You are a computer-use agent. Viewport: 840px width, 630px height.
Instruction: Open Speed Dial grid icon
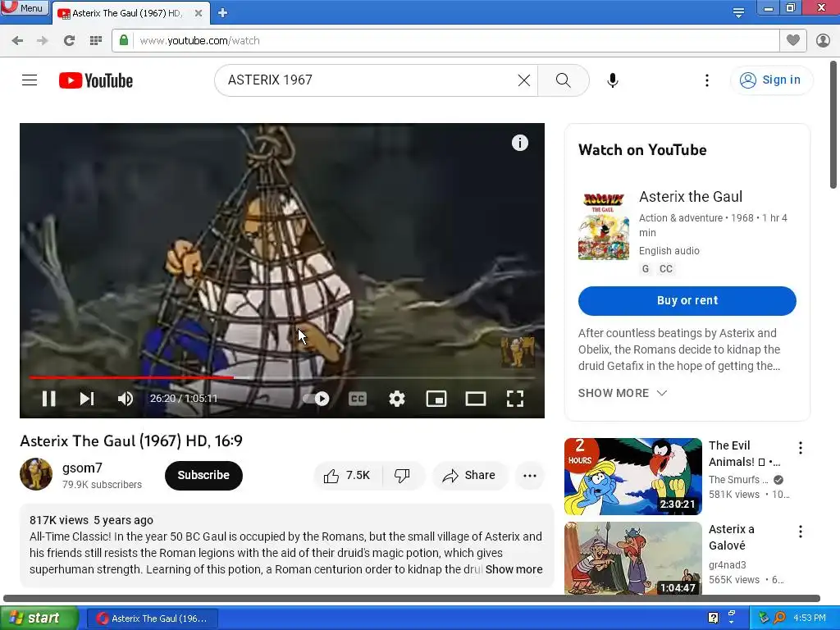click(96, 41)
